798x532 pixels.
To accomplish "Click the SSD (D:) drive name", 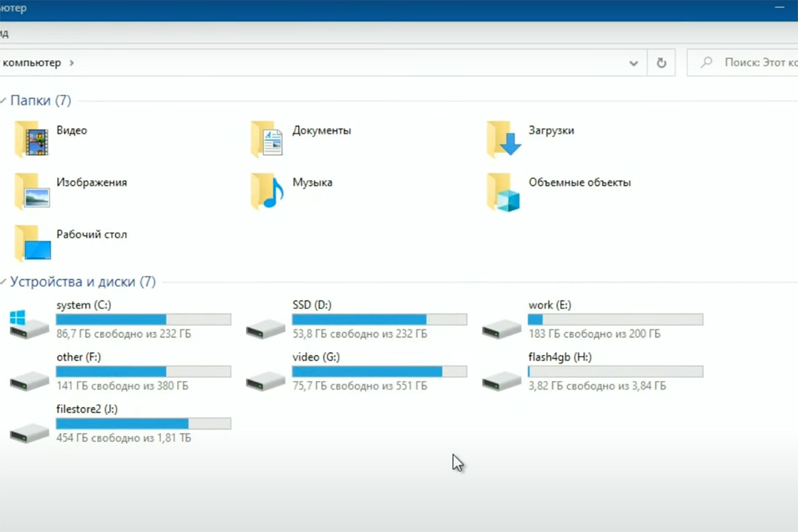I will tap(312, 305).
